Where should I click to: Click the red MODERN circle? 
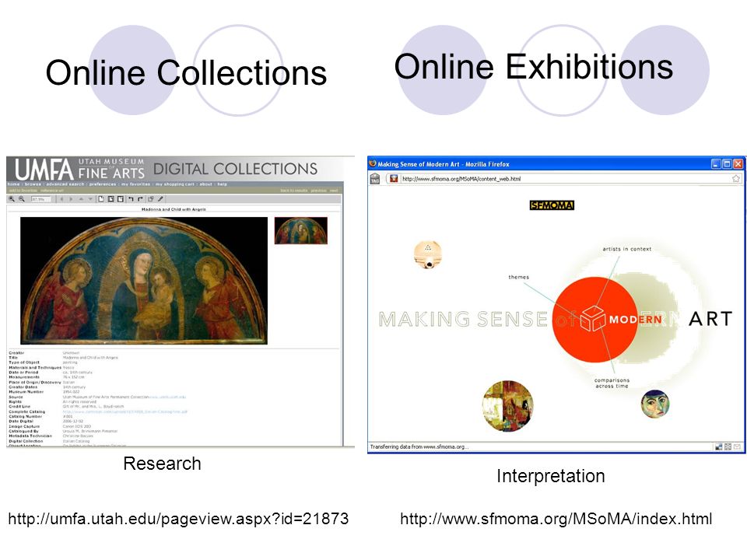(x=595, y=319)
